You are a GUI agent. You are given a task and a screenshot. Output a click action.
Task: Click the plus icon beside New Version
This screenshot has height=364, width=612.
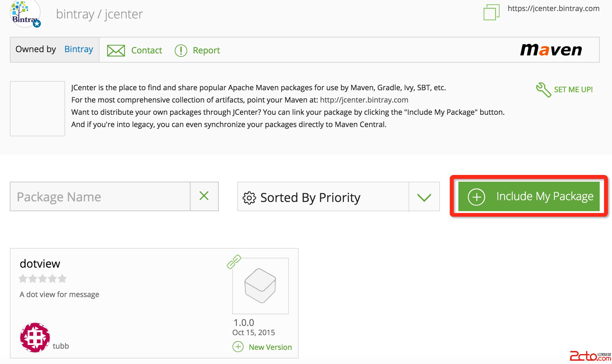[238, 347]
